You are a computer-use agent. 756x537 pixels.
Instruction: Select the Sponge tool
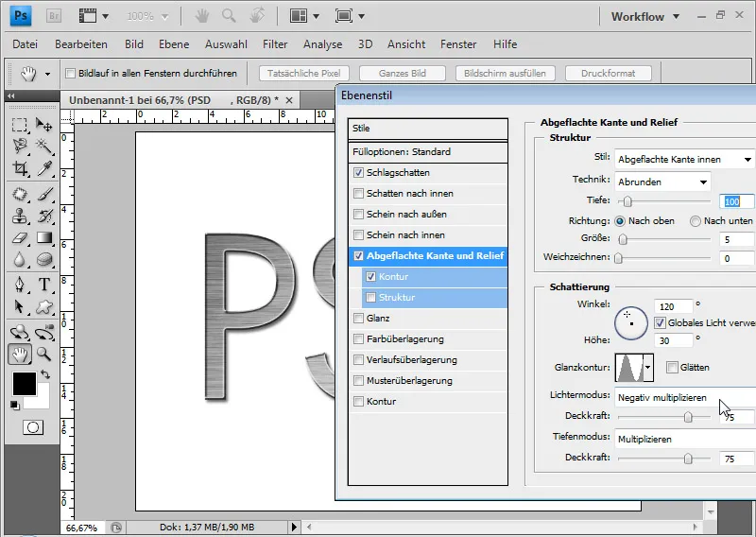[x=43, y=260]
